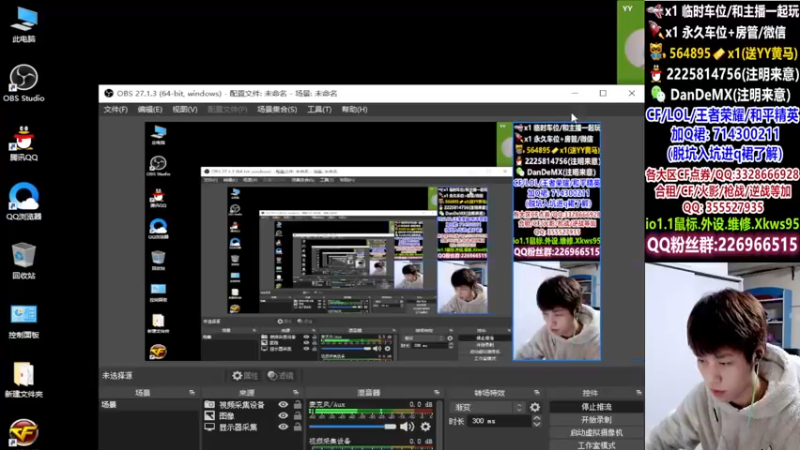Click 停止推流 button
The image size is (800, 450).
596,407
